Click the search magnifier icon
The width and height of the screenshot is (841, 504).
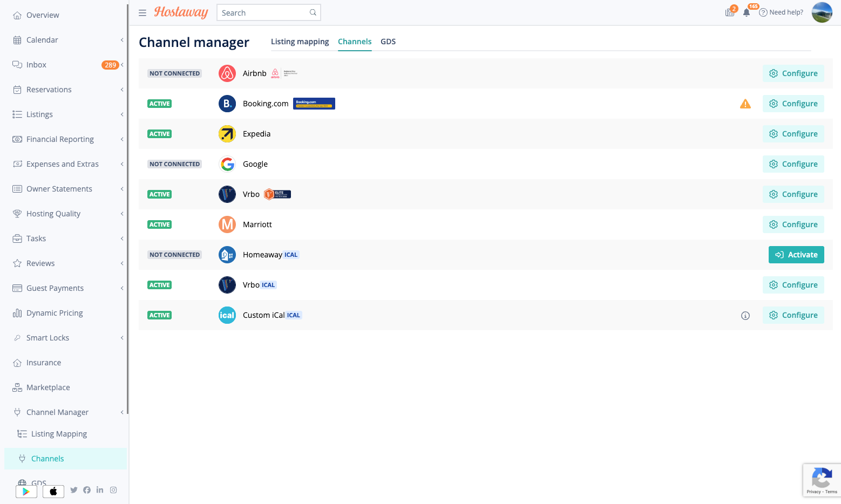click(x=313, y=12)
